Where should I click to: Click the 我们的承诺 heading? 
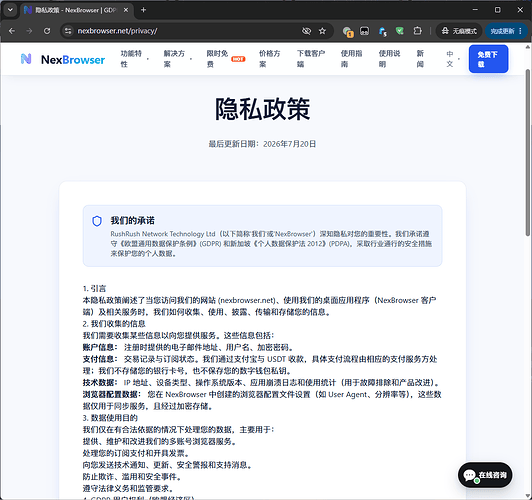pyautogui.click(x=132, y=220)
